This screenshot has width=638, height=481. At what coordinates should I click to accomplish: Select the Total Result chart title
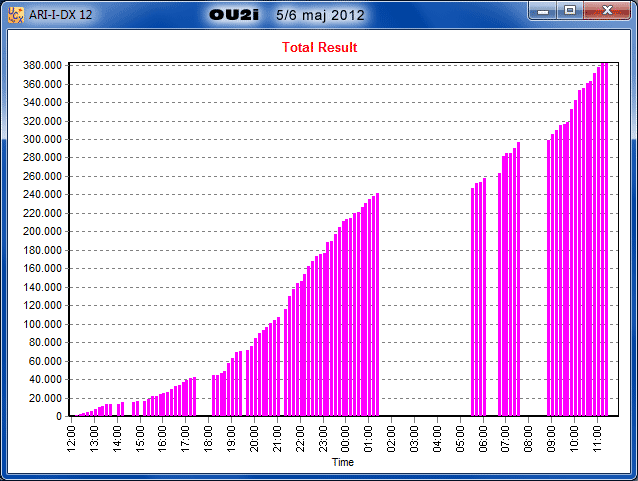319,47
